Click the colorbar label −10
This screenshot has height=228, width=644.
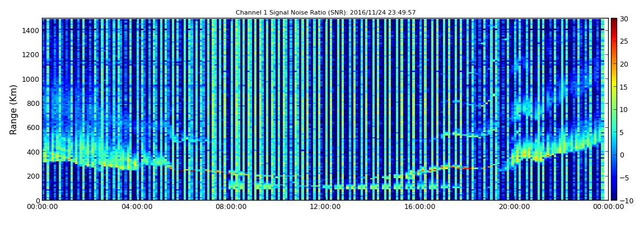pos(626,201)
